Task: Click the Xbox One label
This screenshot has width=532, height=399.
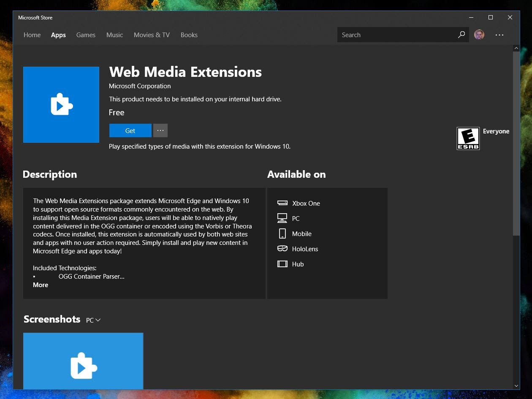Action: 306,204
